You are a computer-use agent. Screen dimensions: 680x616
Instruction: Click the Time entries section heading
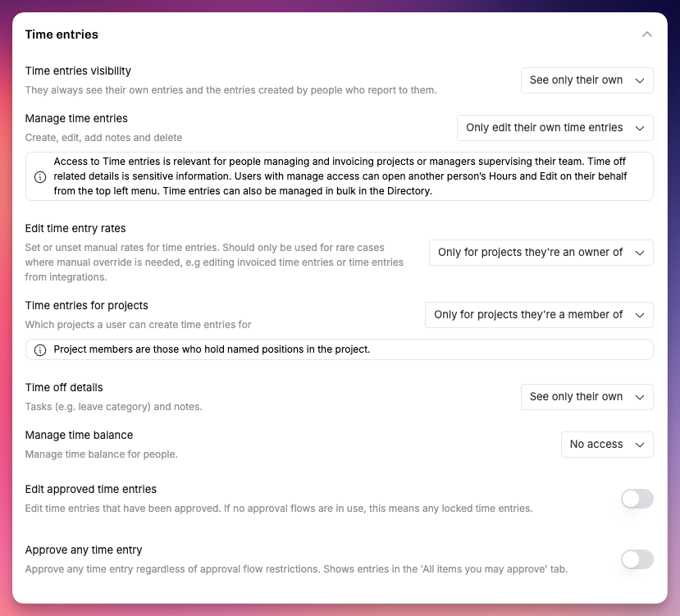(62, 34)
